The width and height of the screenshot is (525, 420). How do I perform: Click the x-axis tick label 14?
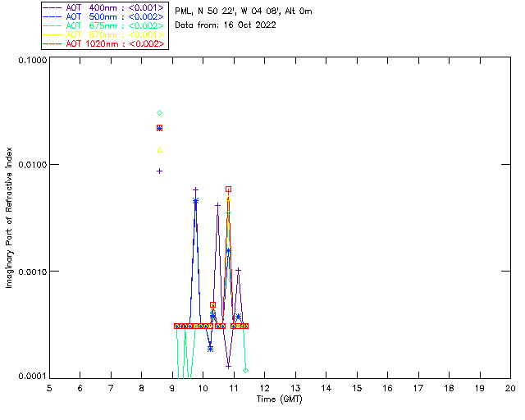[x=326, y=388]
